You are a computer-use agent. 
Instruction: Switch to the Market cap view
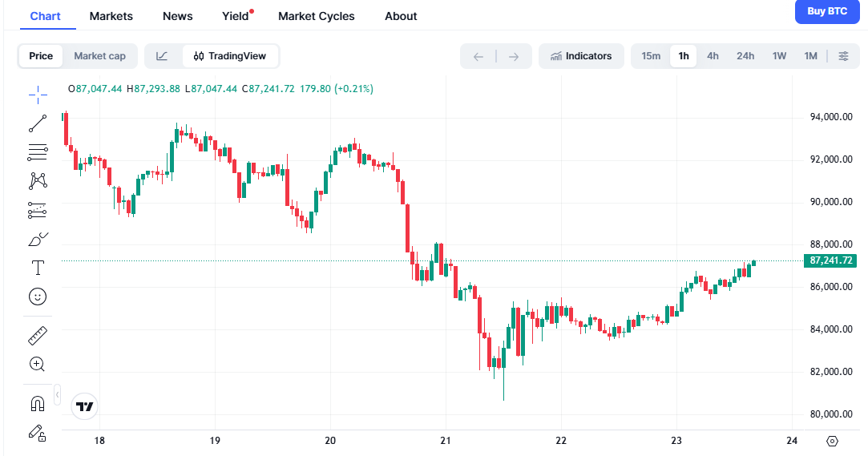coord(100,56)
